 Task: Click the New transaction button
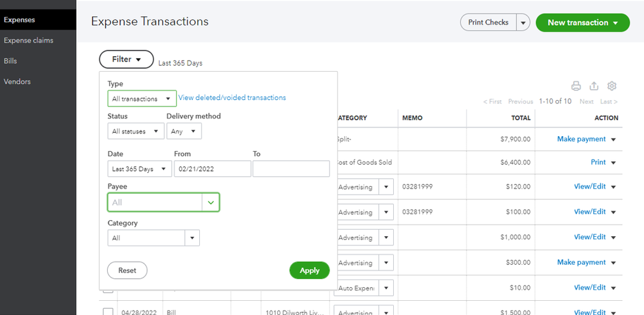[x=582, y=23]
